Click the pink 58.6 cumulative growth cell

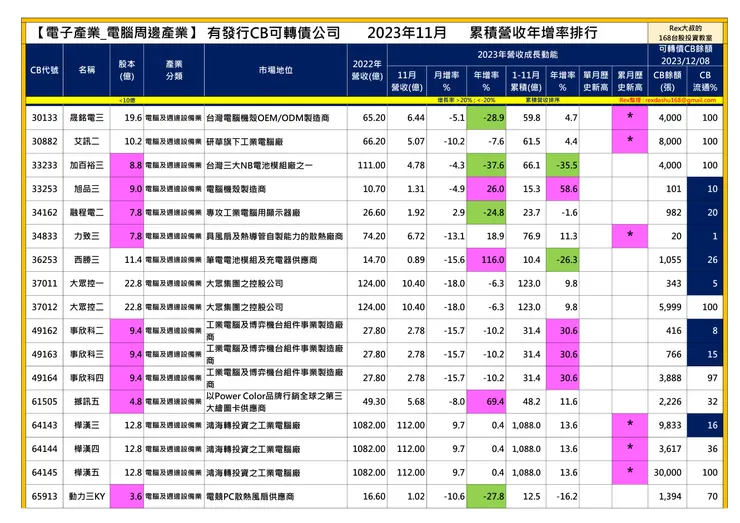tap(563, 189)
